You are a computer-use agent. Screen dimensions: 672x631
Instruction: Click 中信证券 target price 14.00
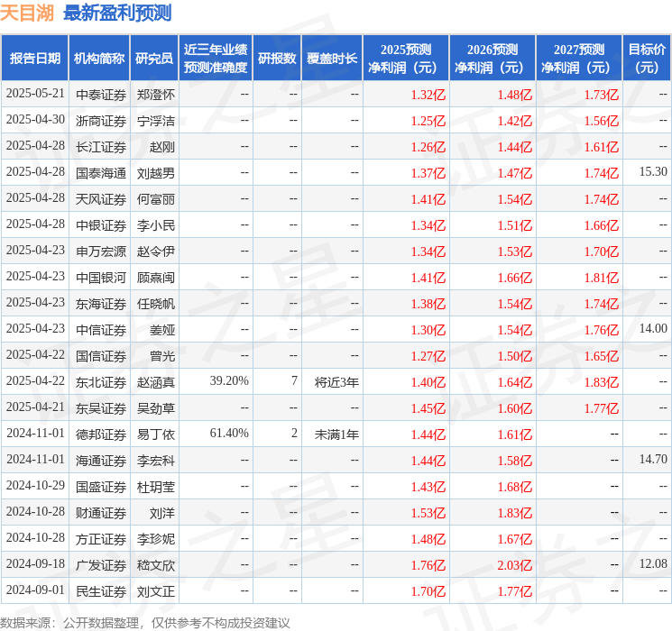653,328
